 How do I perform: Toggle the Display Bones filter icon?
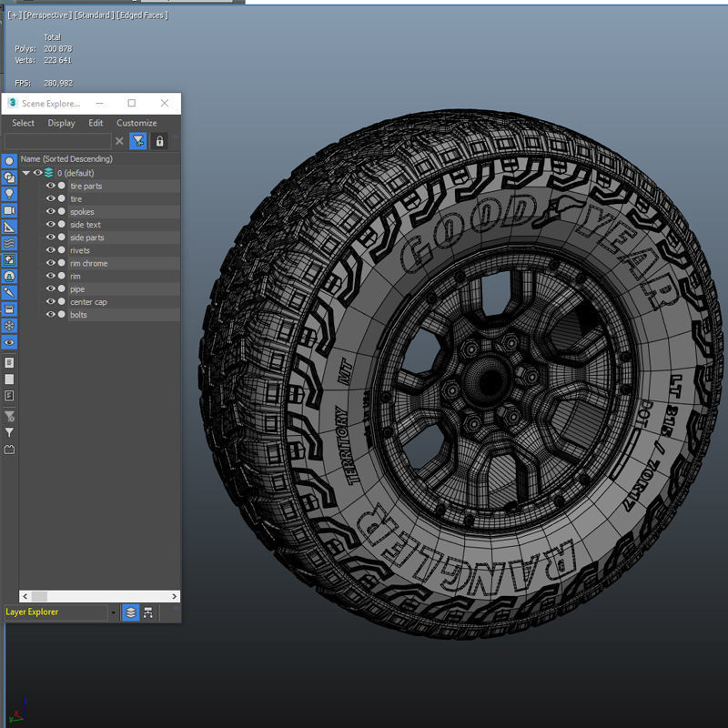click(9, 292)
